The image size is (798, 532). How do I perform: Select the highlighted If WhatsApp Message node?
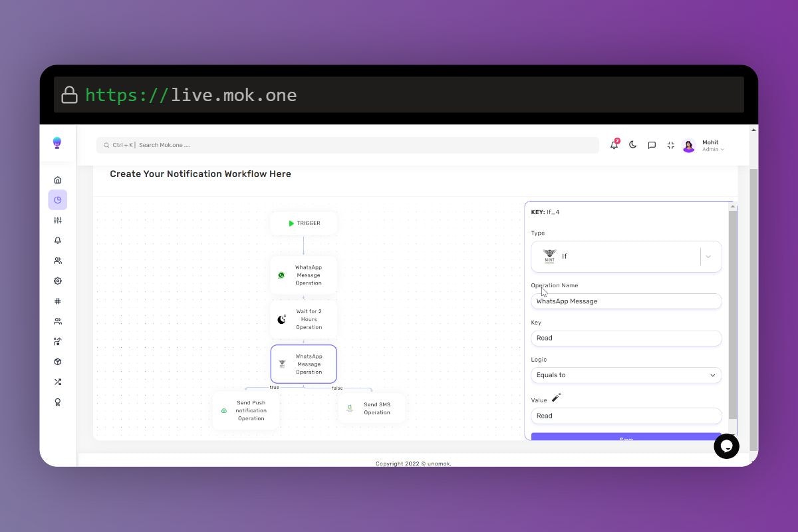(304, 364)
